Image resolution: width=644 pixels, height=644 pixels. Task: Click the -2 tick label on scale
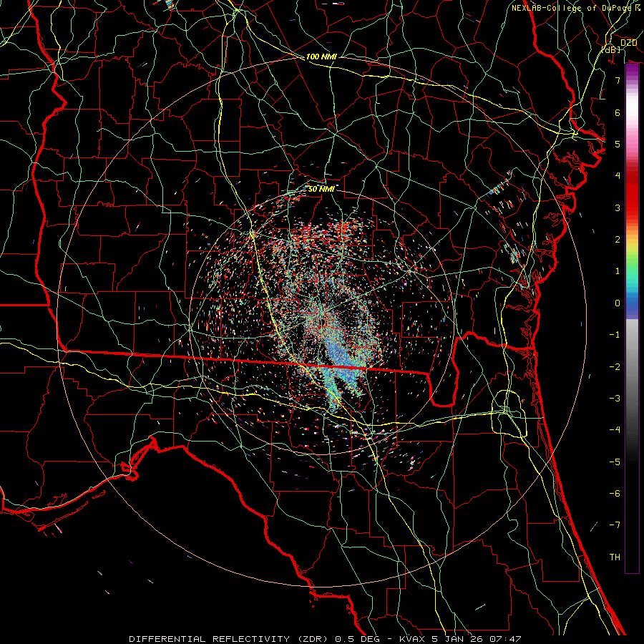pos(615,366)
